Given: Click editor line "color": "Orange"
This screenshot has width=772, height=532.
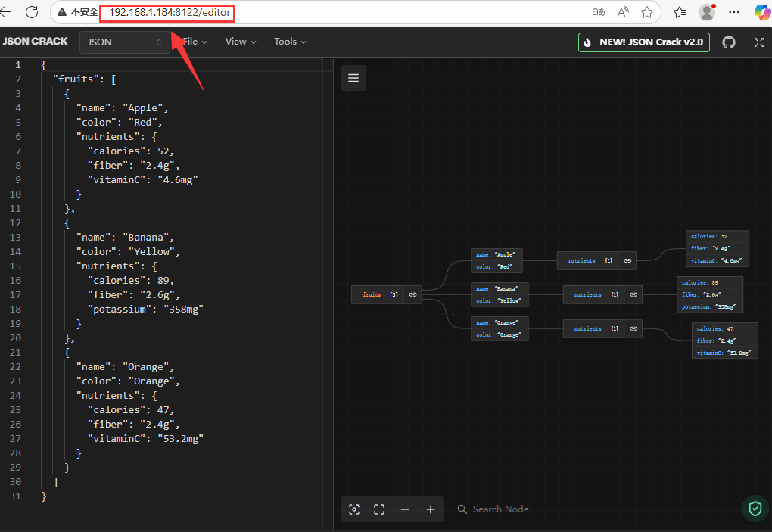Looking at the screenshot, I should coord(128,381).
